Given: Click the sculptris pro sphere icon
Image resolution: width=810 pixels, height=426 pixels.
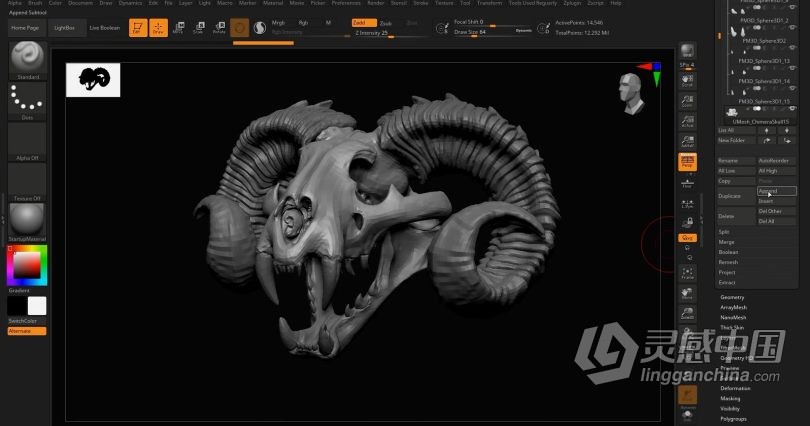Looking at the screenshot, I should (259, 27).
